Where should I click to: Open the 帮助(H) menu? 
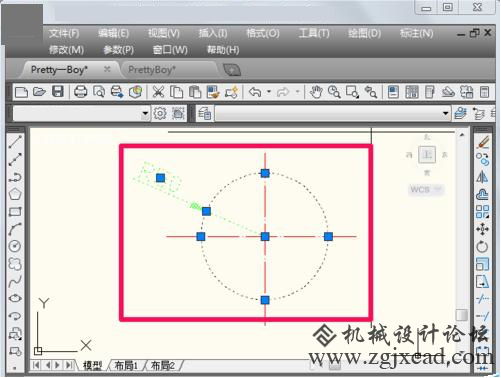click(223, 50)
